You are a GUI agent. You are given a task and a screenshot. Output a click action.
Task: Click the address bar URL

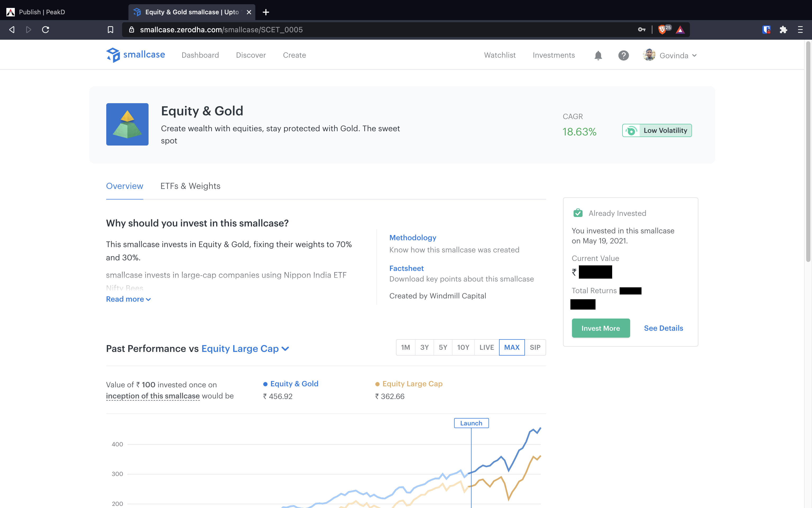pyautogui.click(x=222, y=30)
